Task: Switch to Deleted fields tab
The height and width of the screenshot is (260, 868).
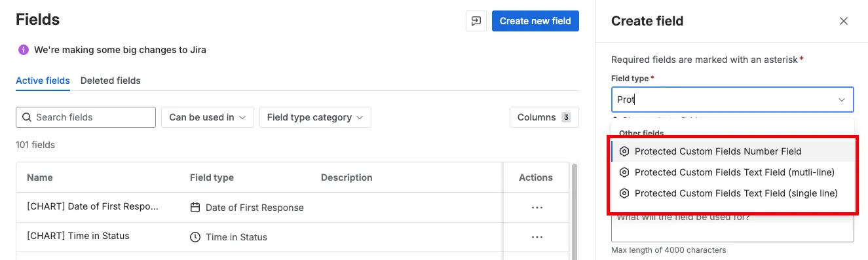Action: point(111,81)
